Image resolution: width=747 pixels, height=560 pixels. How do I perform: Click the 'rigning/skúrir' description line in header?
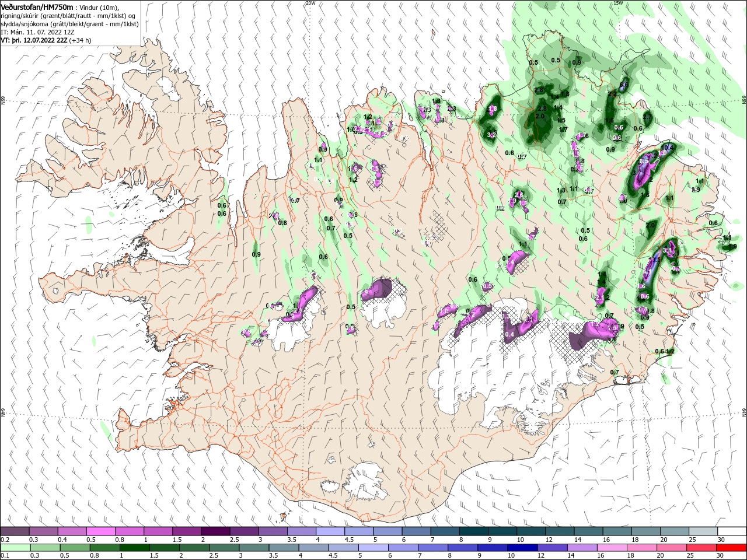(x=68, y=16)
